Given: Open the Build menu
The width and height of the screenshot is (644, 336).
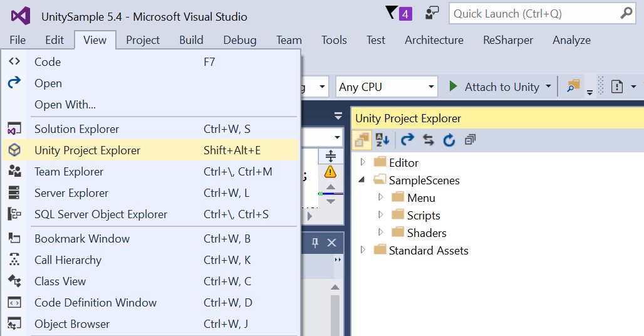Looking at the screenshot, I should click(191, 40).
